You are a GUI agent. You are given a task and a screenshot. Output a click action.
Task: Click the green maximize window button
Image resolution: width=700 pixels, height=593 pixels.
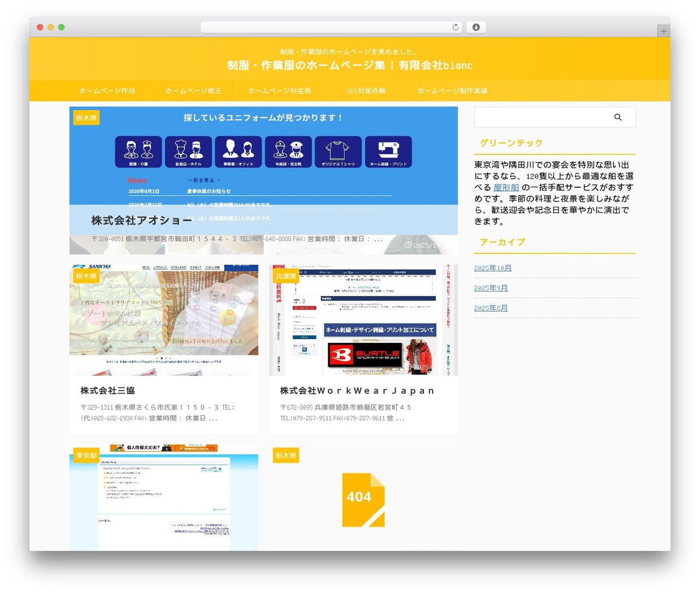61,27
